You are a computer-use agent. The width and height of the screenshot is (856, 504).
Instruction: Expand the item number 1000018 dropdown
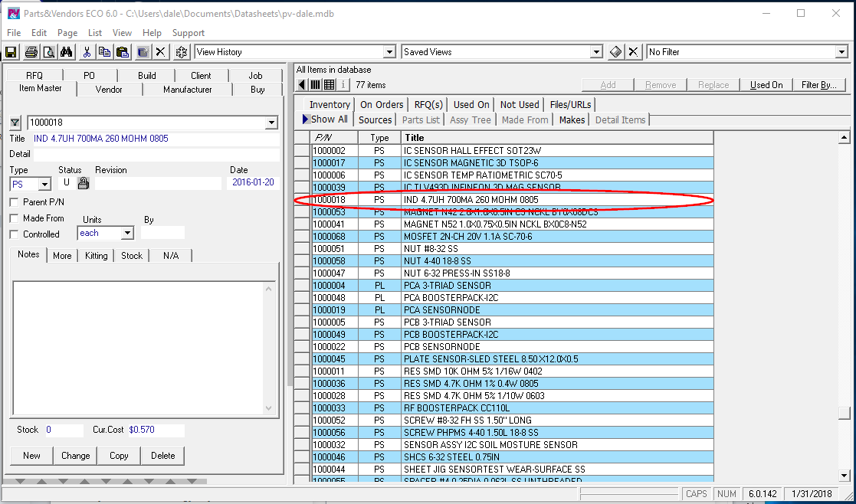272,123
